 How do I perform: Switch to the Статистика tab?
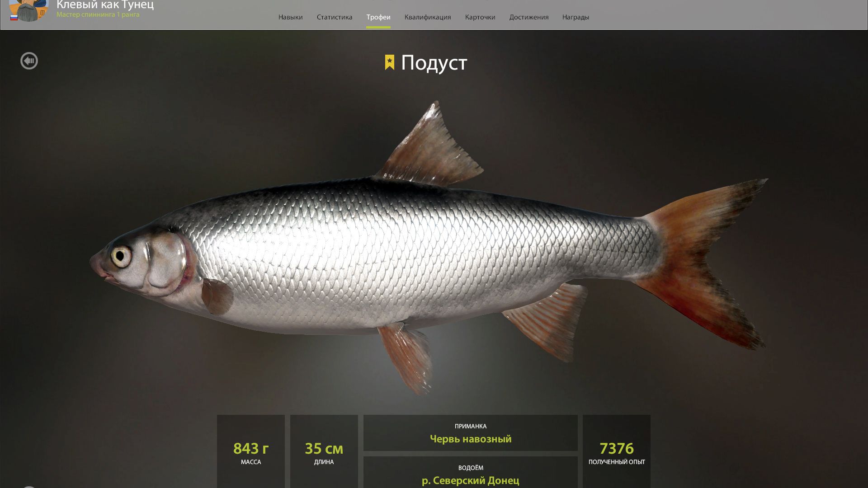pyautogui.click(x=335, y=17)
